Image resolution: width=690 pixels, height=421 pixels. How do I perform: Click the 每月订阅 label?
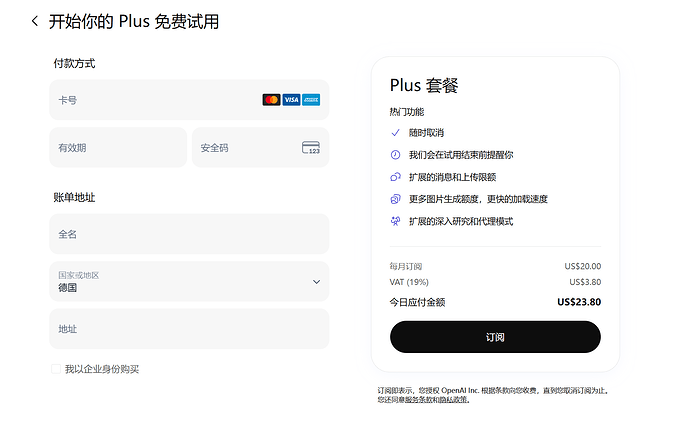pyautogui.click(x=406, y=266)
